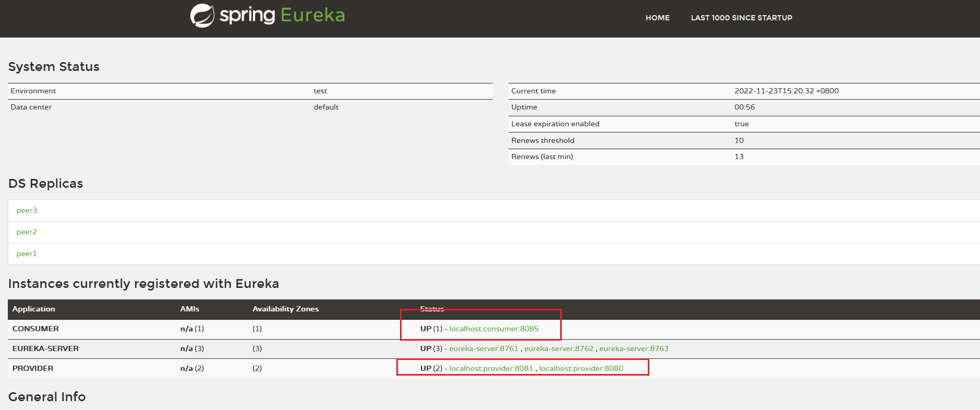The image size is (980, 410).
Task: Select the Environment value test
Action: (x=320, y=91)
